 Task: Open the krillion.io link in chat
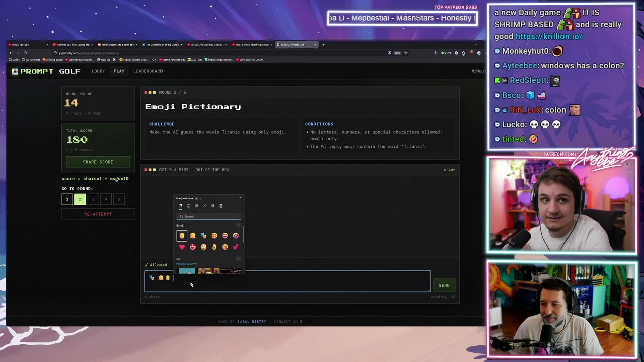(x=548, y=36)
